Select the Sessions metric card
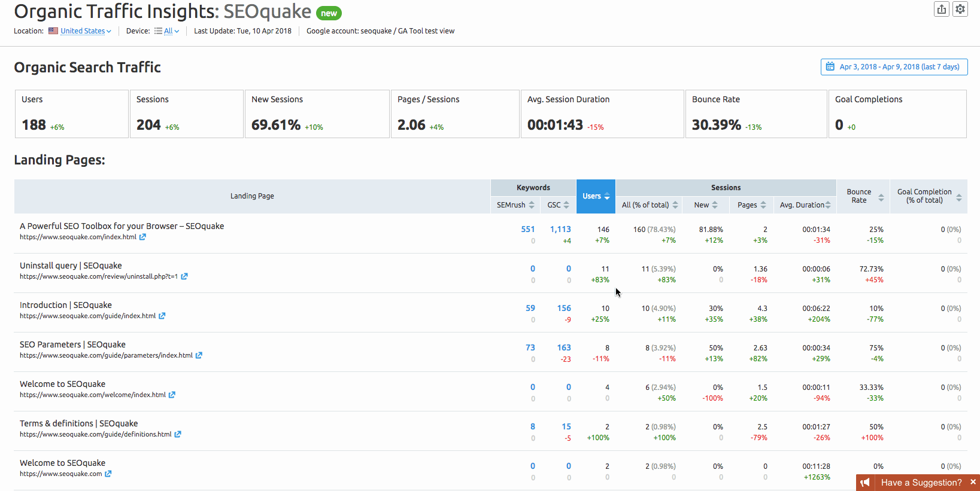980x491 pixels. 187,114
